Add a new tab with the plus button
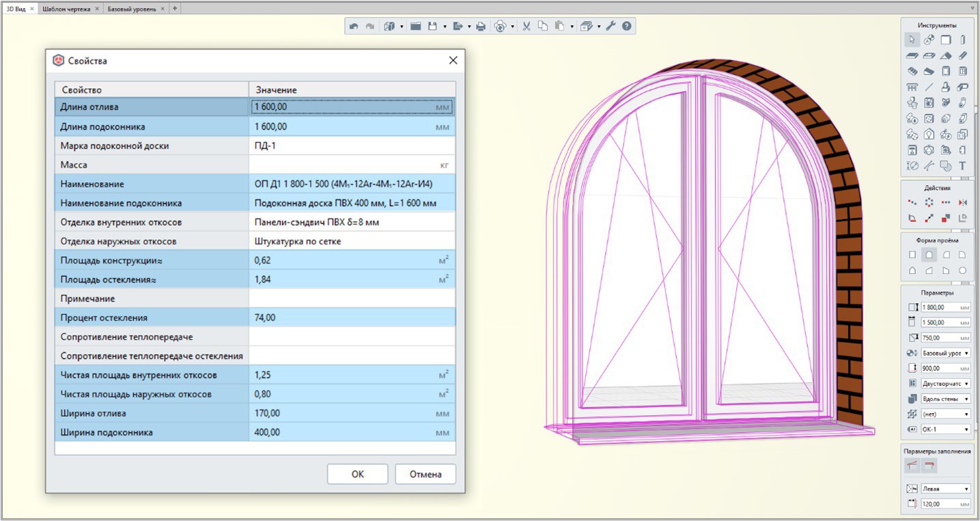The width and height of the screenshot is (980, 521). click(x=175, y=9)
